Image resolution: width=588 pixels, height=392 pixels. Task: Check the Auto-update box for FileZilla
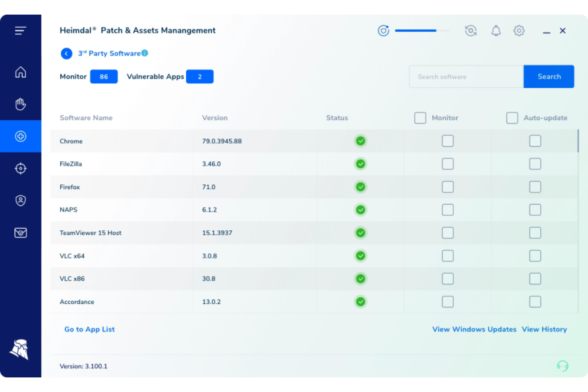point(535,164)
